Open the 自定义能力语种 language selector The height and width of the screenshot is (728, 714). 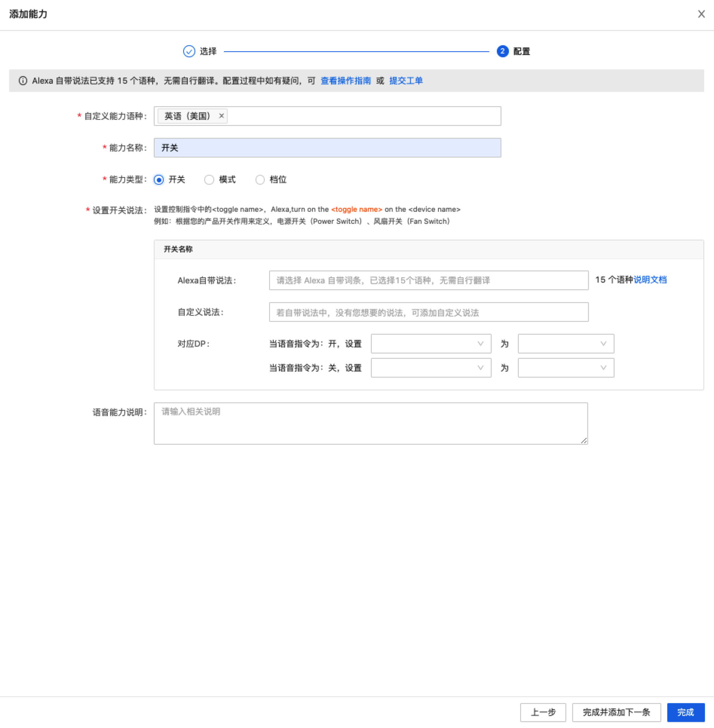pyautogui.click(x=327, y=116)
